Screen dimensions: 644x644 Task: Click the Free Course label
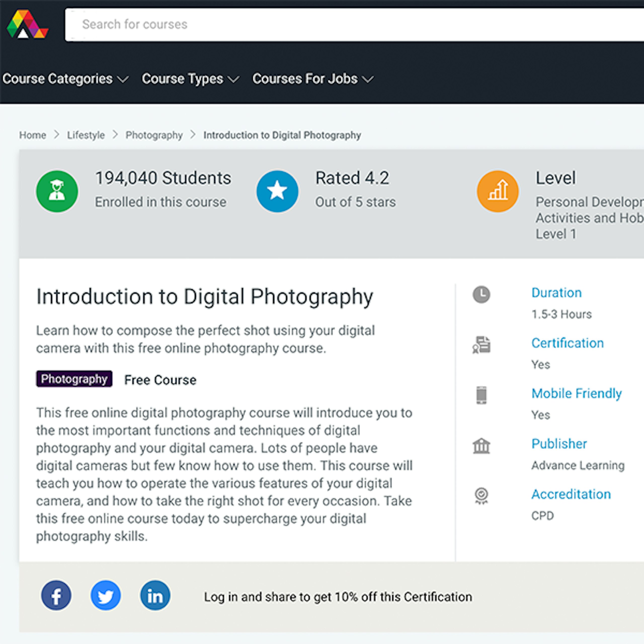(x=160, y=380)
